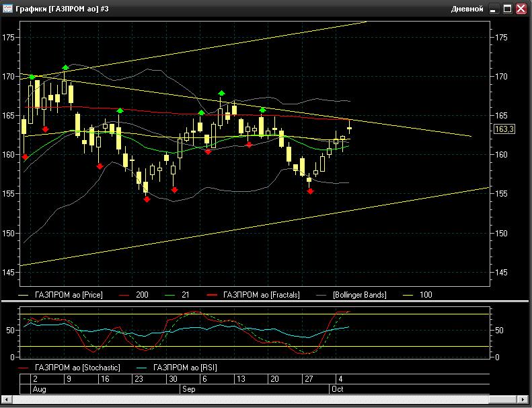
Task: Click the 'Графики [ГАЗПРОМ ао] #3' window title
Action: pyautogui.click(x=62, y=9)
